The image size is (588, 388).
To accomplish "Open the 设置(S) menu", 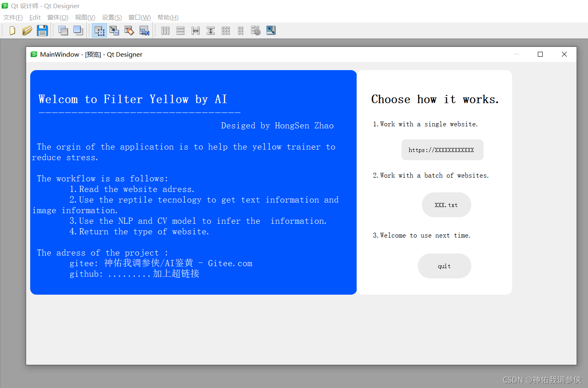I will 112,18.
